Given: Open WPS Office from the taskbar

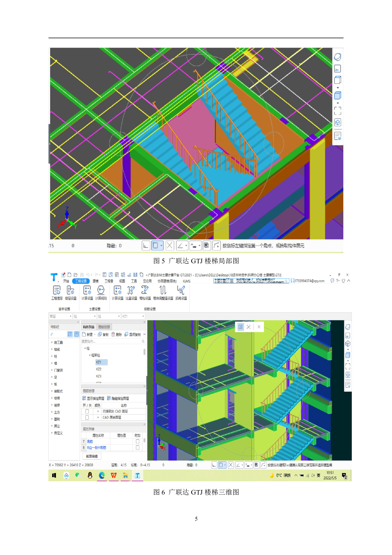Looking at the screenshot, I should coord(113,475).
